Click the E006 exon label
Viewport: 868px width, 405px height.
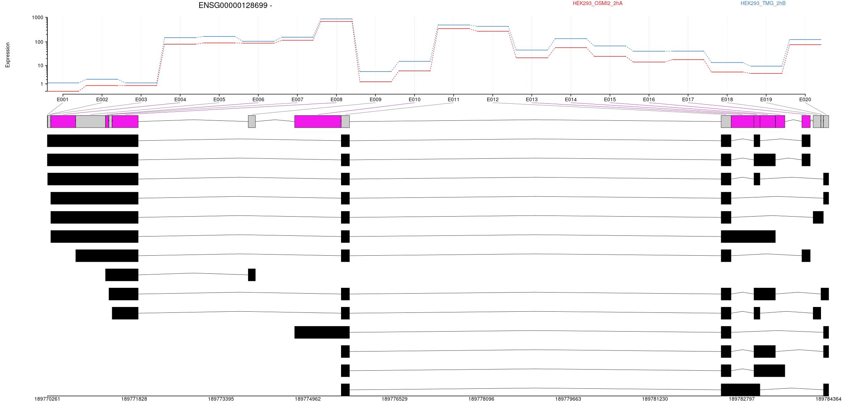pos(258,99)
